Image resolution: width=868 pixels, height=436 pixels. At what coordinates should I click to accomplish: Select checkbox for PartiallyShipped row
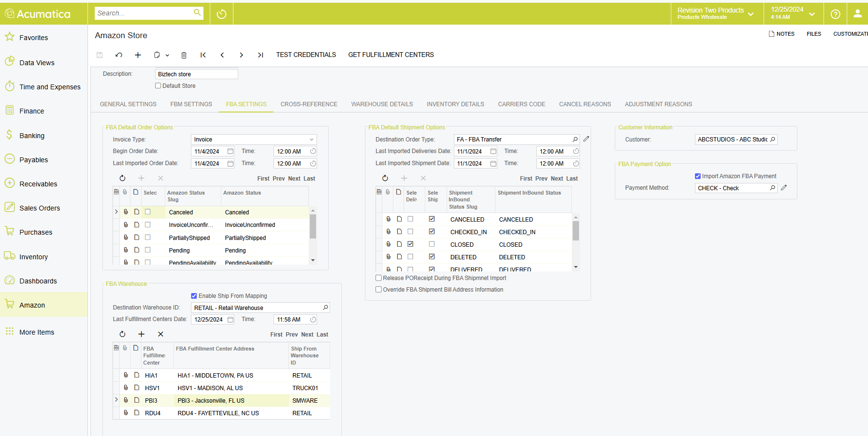pyautogui.click(x=148, y=238)
